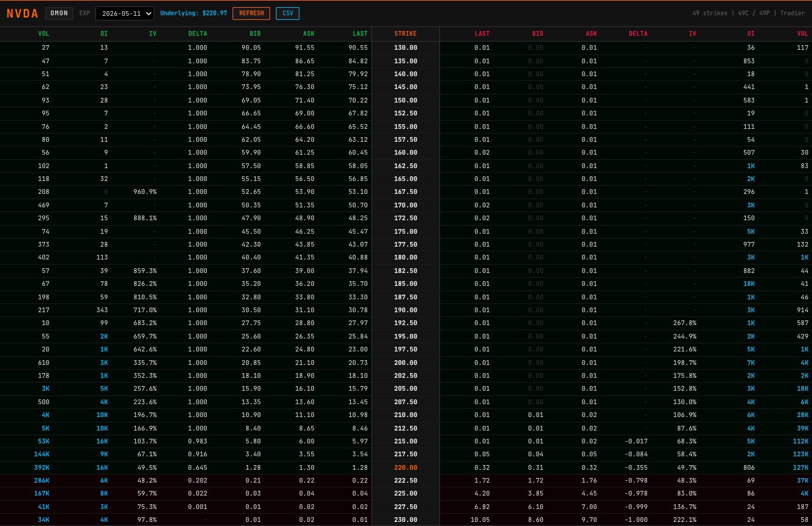Click the calls BID column header

255,34
